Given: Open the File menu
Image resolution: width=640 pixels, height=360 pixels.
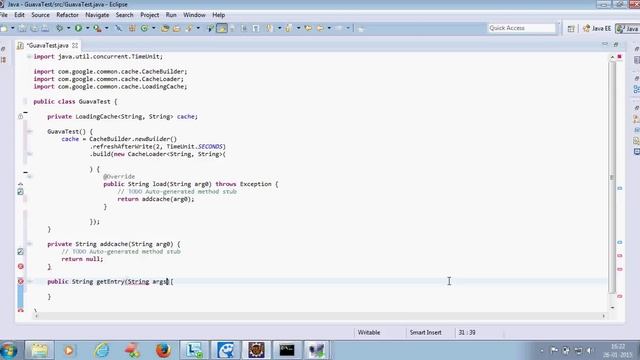Looking at the screenshot, I should click(x=4, y=15).
